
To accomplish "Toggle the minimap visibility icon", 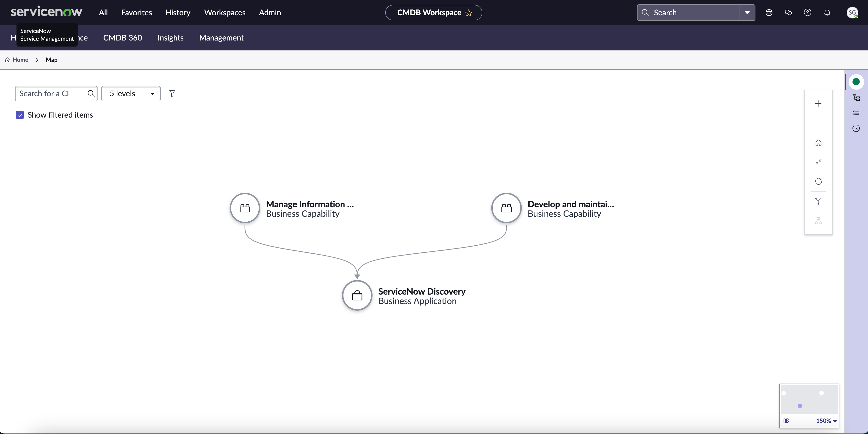I will tap(786, 420).
